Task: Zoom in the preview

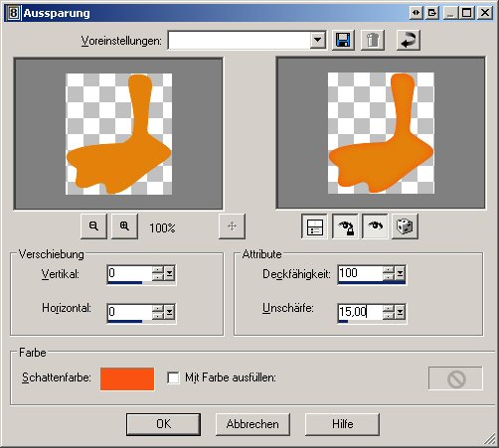Action: pyautogui.click(x=124, y=226)
